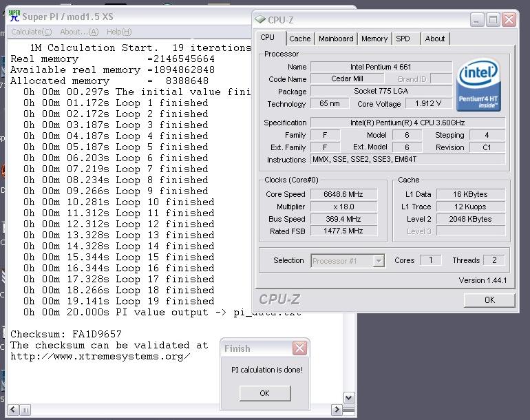Viewport: 530px width, 420px height.
Task: Click the Stepping value 4
Action: tap(487, 135)
